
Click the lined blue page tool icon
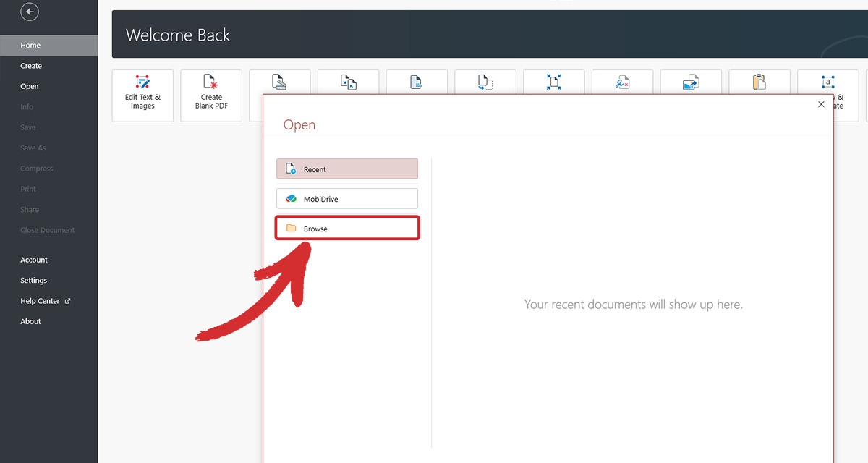417,82
